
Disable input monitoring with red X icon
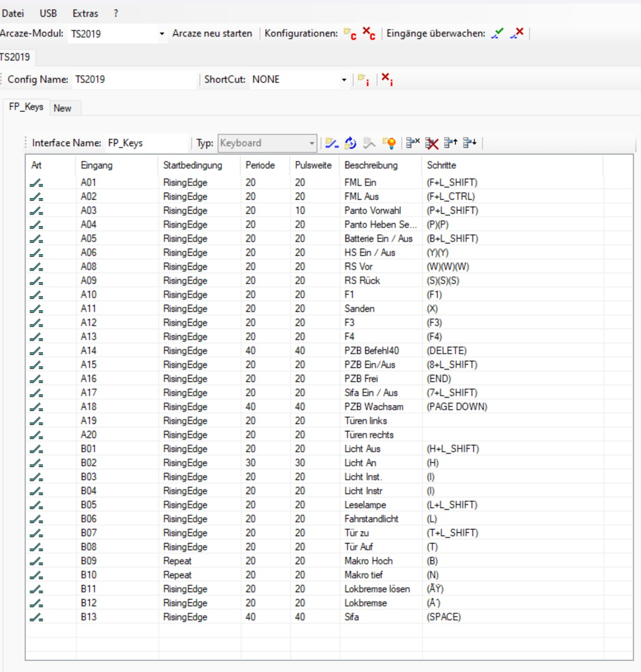[x=517, y=34]
